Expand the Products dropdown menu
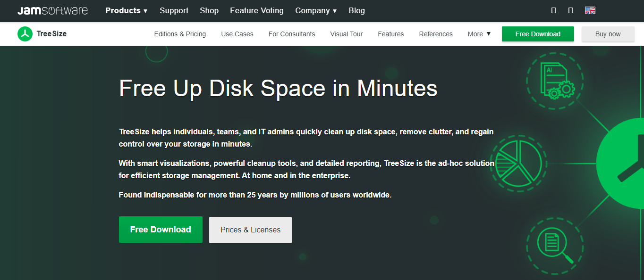 pyautogui.click(x=126, y=10)
